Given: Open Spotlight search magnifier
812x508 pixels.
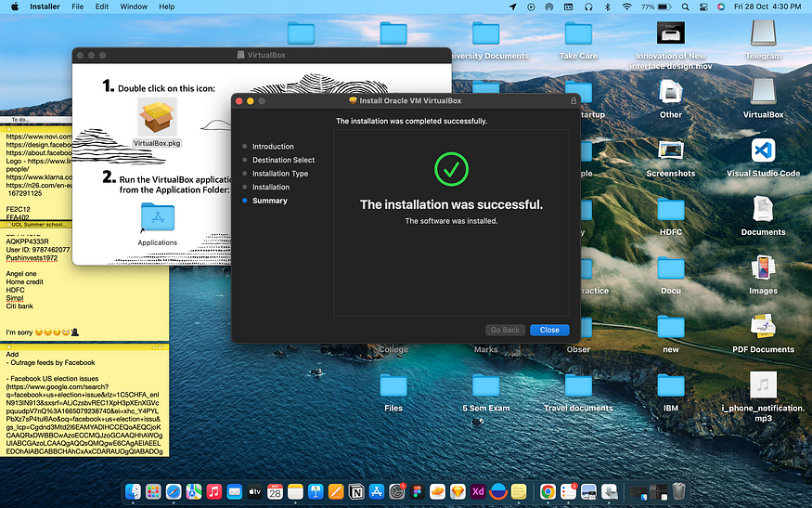Looking at the screenshot, I should [x=685, y=7].
